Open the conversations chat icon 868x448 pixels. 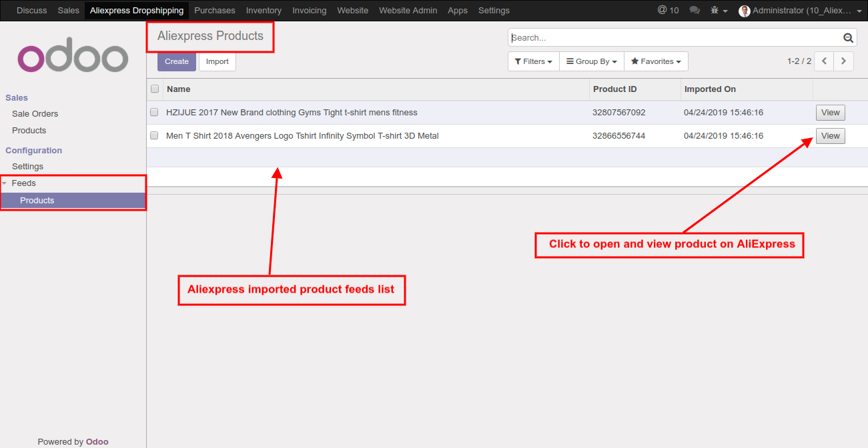click(695, 10)
